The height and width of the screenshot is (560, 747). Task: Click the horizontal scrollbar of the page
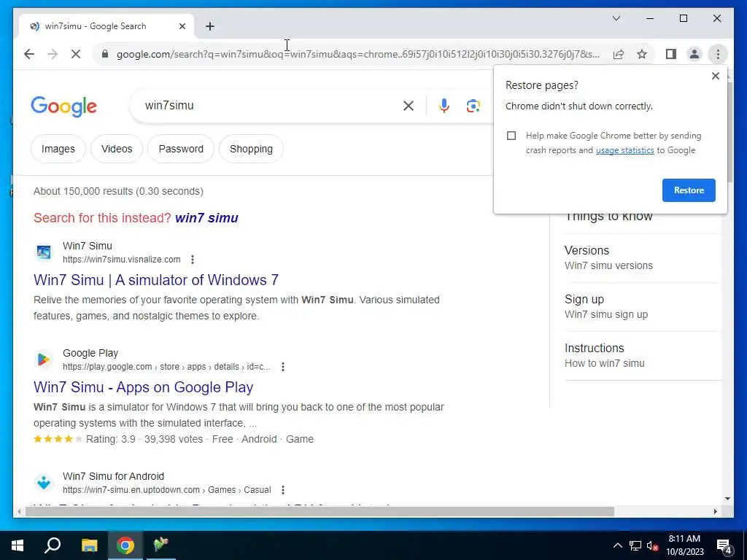pyautogui.click(x=320, y=511)
